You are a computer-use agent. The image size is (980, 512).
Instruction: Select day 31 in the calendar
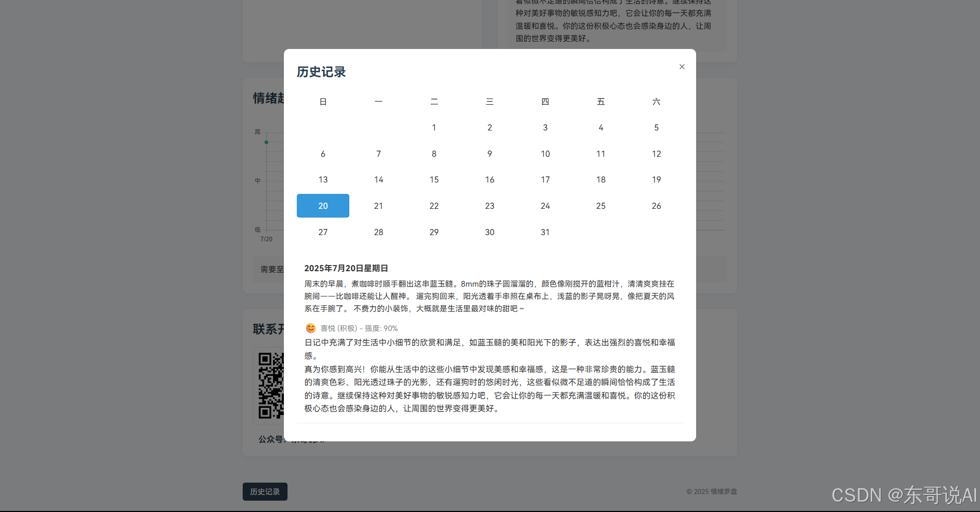point(545,232)
